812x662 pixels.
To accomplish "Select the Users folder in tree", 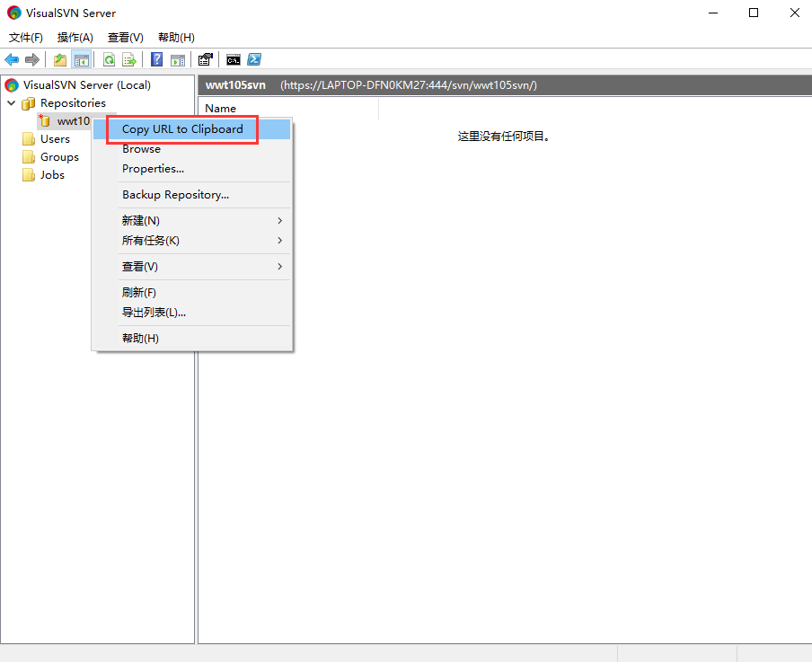I will pos(55,139).
